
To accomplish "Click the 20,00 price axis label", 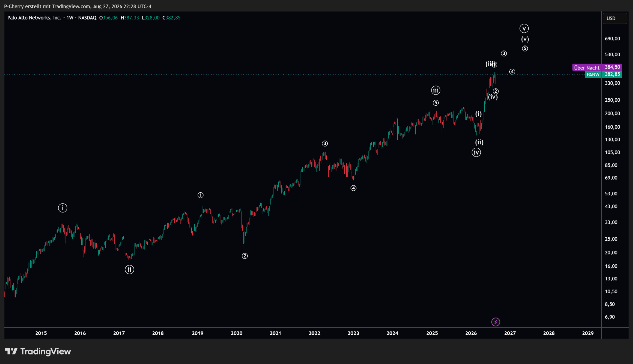I will pyautogui.click(x=611, y=252).
